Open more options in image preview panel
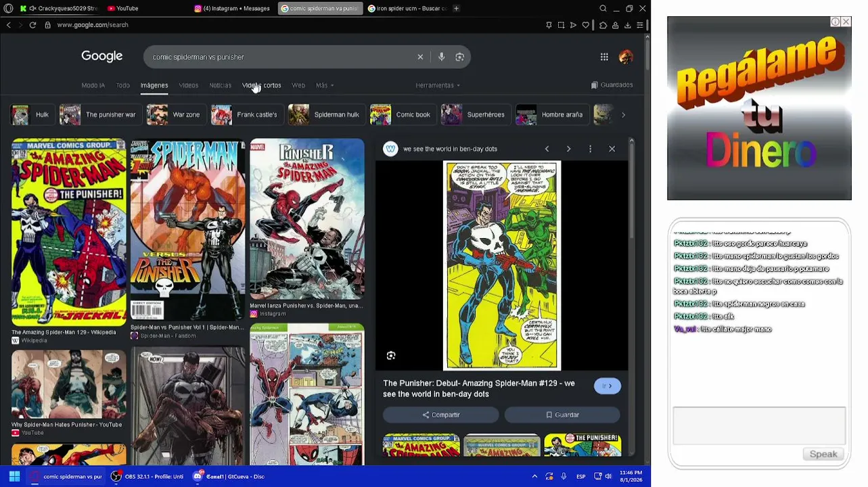The image size is (868, 487). pos(590,149)
